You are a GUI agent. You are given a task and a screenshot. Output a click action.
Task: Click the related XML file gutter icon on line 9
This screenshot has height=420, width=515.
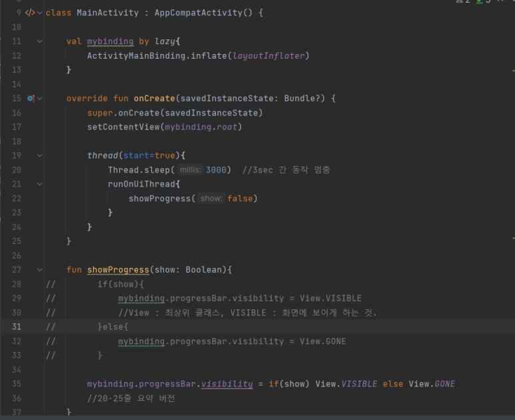pos(30,13)
